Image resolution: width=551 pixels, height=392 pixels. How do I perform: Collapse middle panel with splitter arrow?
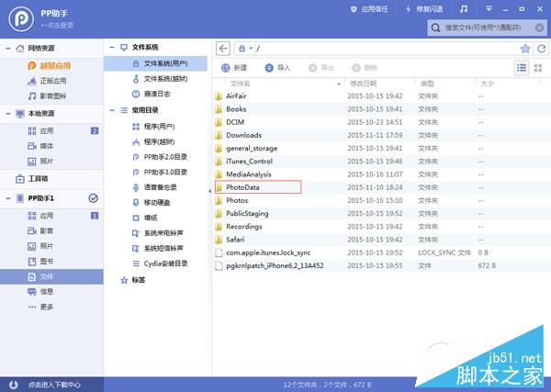(x=209, y=191)
